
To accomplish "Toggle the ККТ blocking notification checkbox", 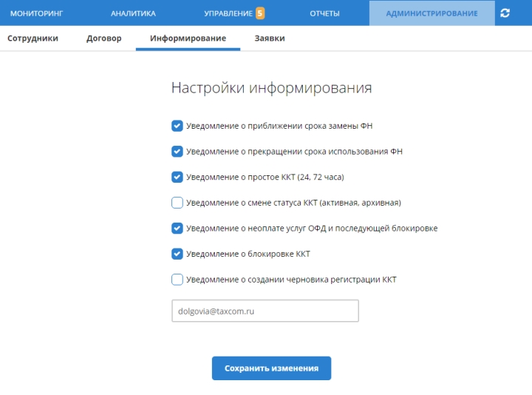I will coord(177,254).
